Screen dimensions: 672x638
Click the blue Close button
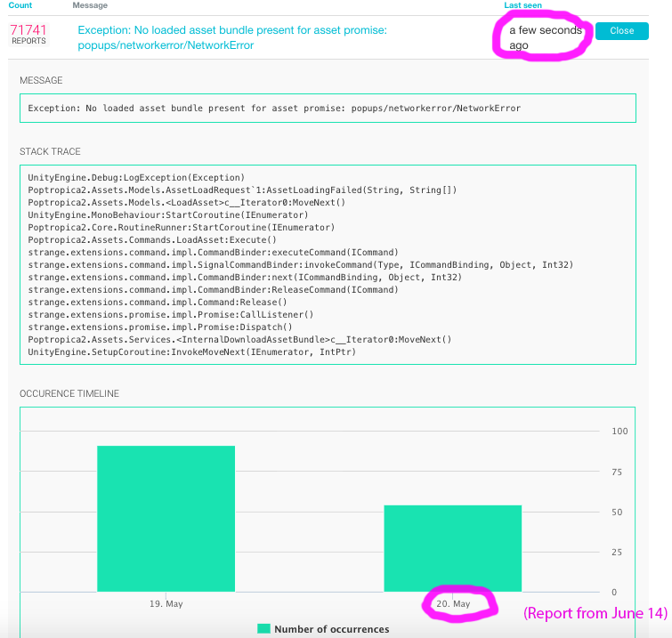[621, 31]
